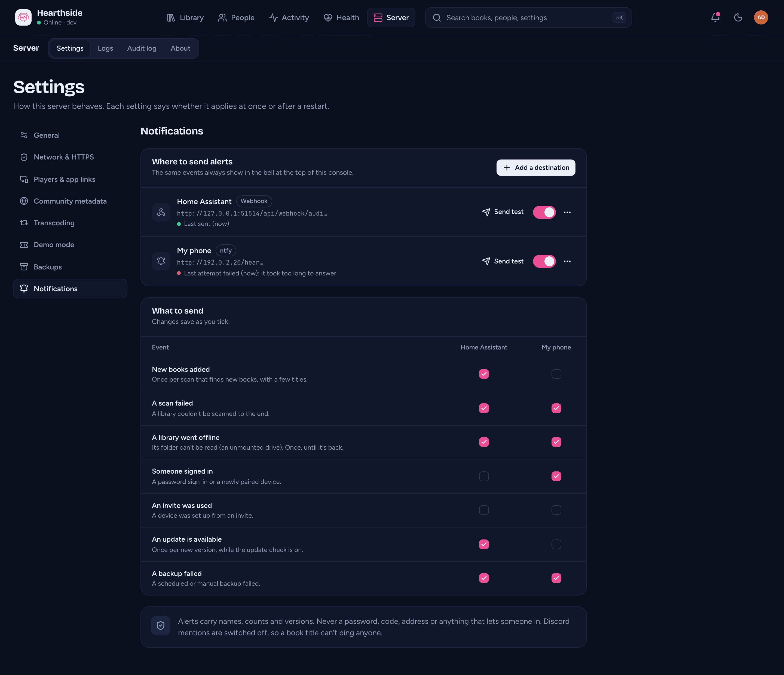
Task: Click the Hearthside logo icon
Action: 23,17
